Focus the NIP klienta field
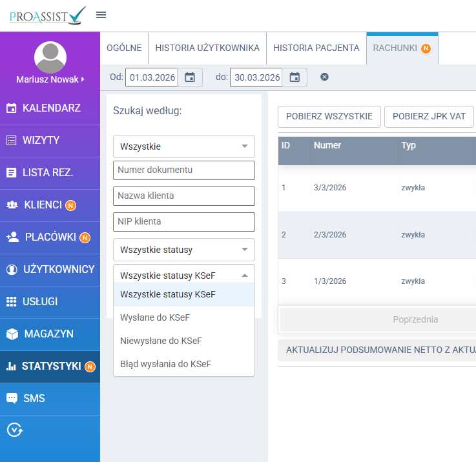The width and height of the screenshot is (476, 462). pyautogui.click(x=183, y=221)
